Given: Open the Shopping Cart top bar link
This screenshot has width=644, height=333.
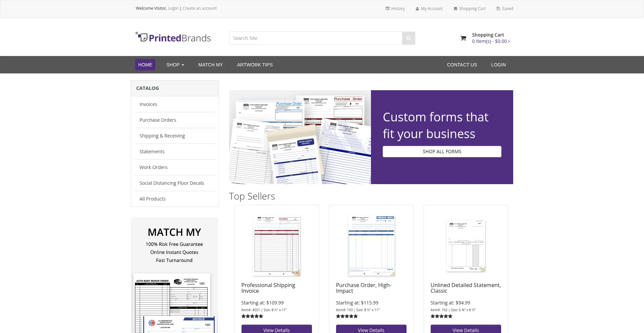Looking at the screenshot, I should point(470,9).
